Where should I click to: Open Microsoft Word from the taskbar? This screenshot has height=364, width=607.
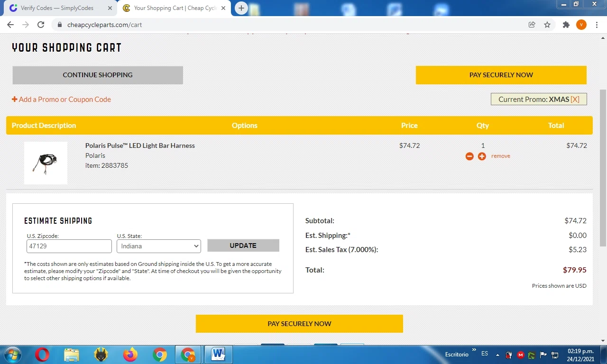pyautogui.click(x=218, y=355)
